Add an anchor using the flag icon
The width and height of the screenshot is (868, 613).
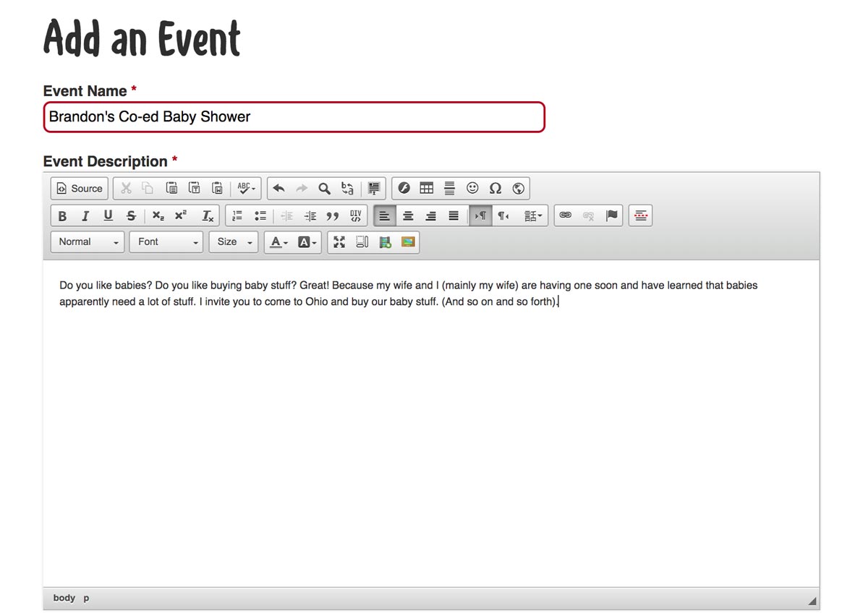(x=612, y=215)
